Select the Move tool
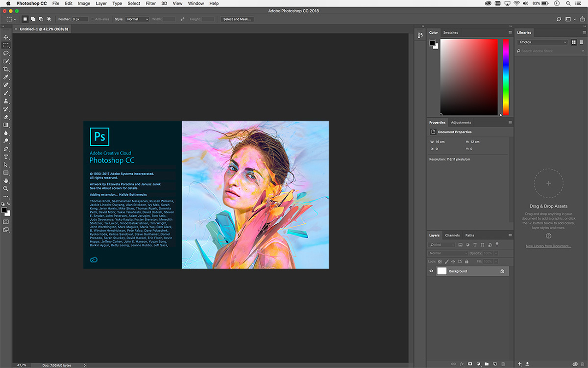 tap(6, 36)
